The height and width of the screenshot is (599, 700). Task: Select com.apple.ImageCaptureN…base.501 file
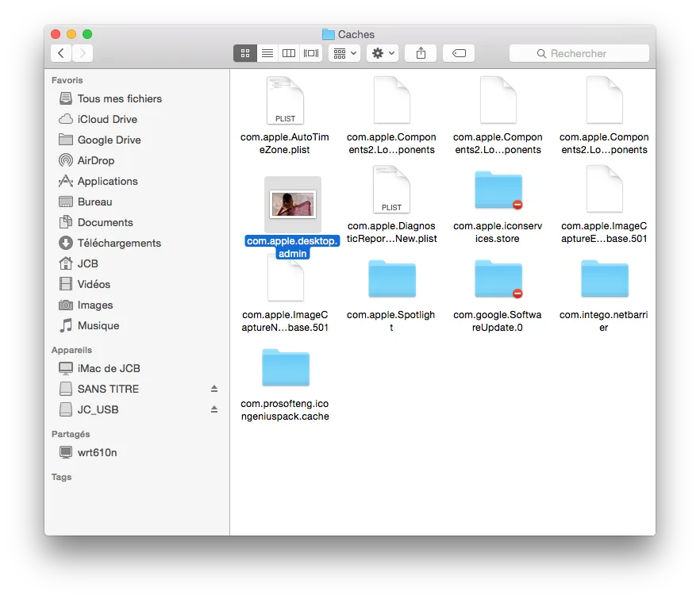285,278
